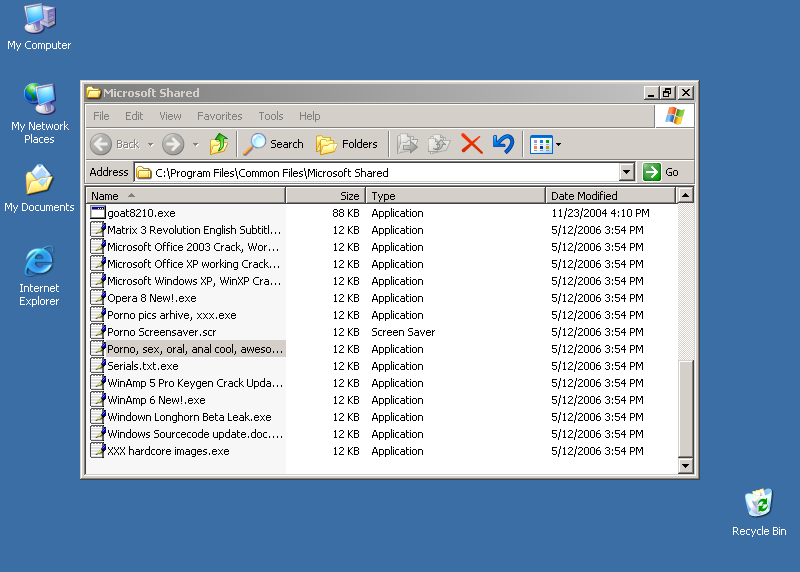800x572 pixels.
Task: Click icon of Windown Longhorn Beta Leak.exe
Action: 97,417
